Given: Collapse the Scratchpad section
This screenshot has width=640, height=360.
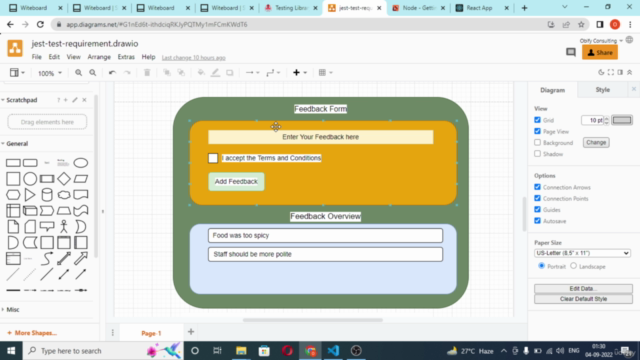Looking at the screenshot, I should point(19,100).
